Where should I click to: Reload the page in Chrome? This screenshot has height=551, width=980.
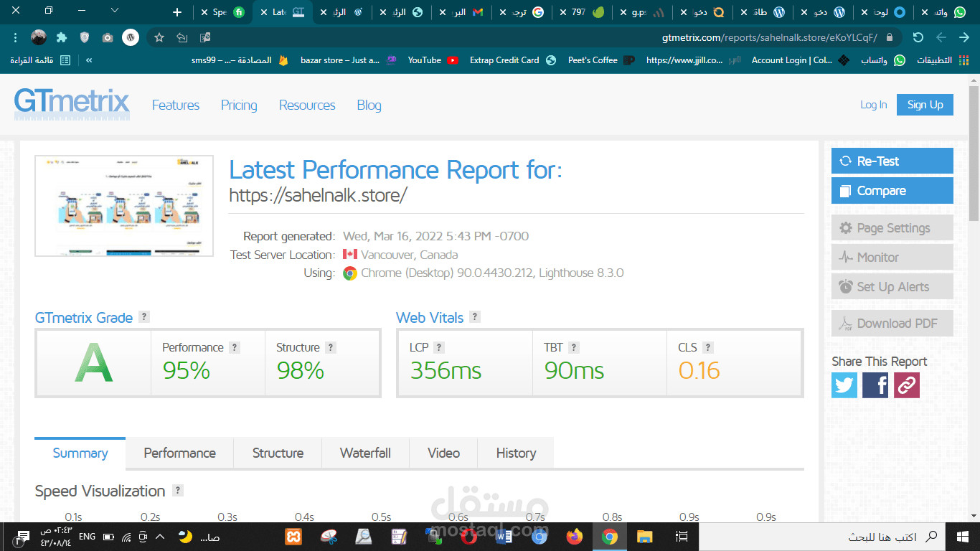tap(918, 37)
